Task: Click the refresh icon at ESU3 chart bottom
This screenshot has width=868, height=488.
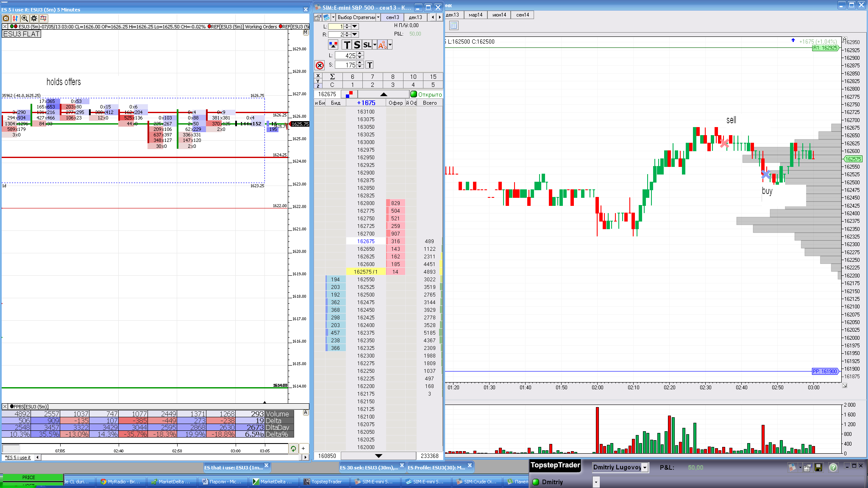Action: (x=293, y=449)
